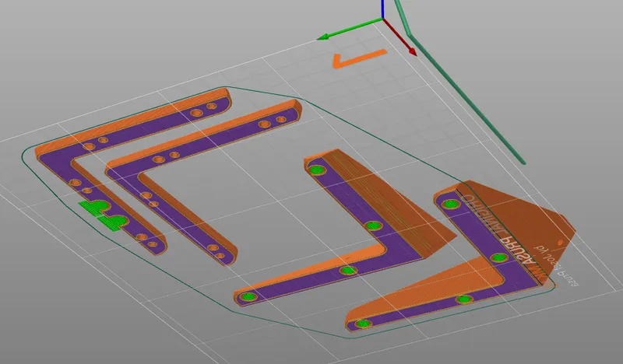
Task: Click top green hole of the rightmost bracket
Action: [x=449, y=205]
